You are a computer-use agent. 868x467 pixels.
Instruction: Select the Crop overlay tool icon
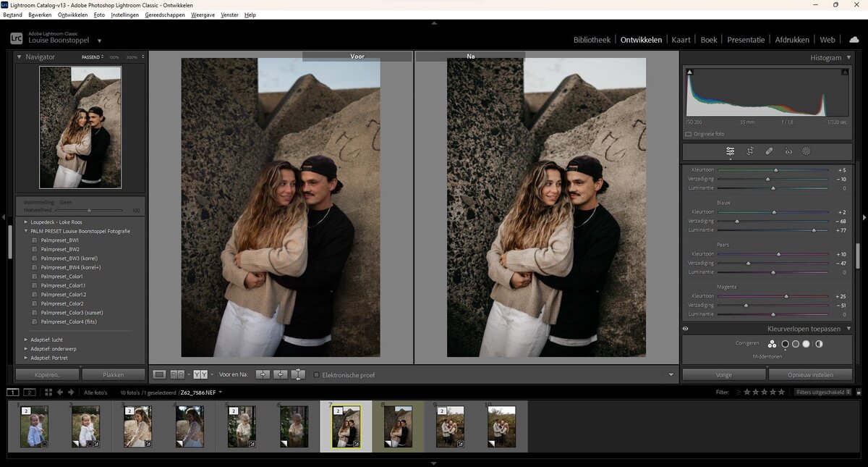point(750,151)
